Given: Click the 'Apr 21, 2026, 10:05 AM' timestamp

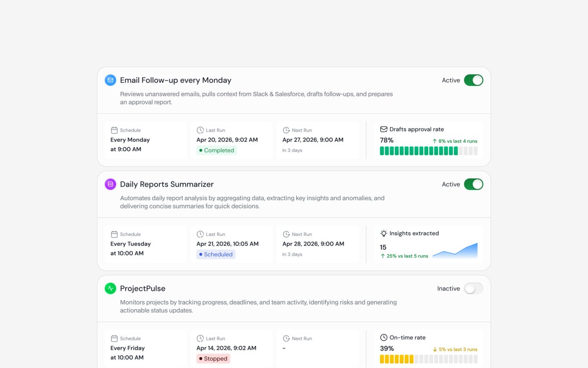Looking at the screenshot, I should (228, 244).
